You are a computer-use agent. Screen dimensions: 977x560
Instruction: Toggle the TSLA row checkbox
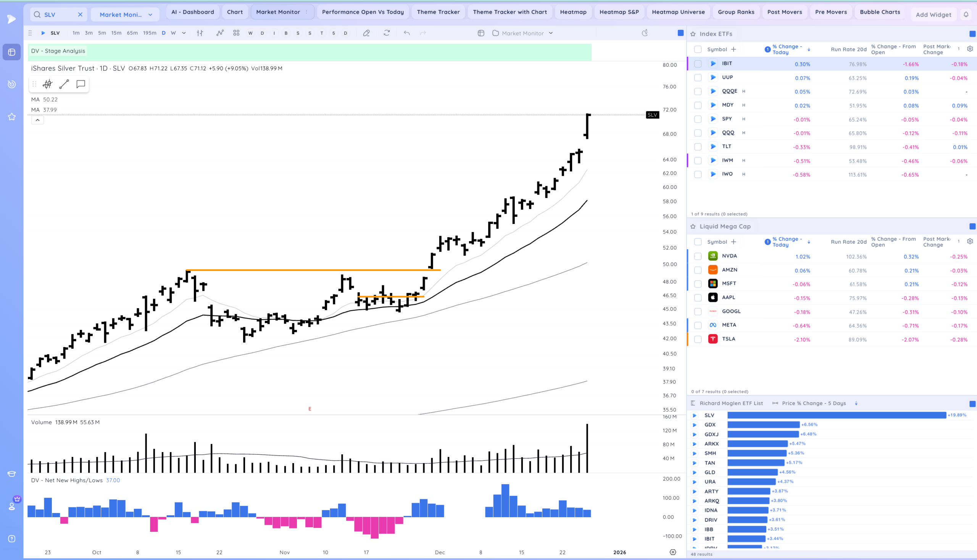698,339
